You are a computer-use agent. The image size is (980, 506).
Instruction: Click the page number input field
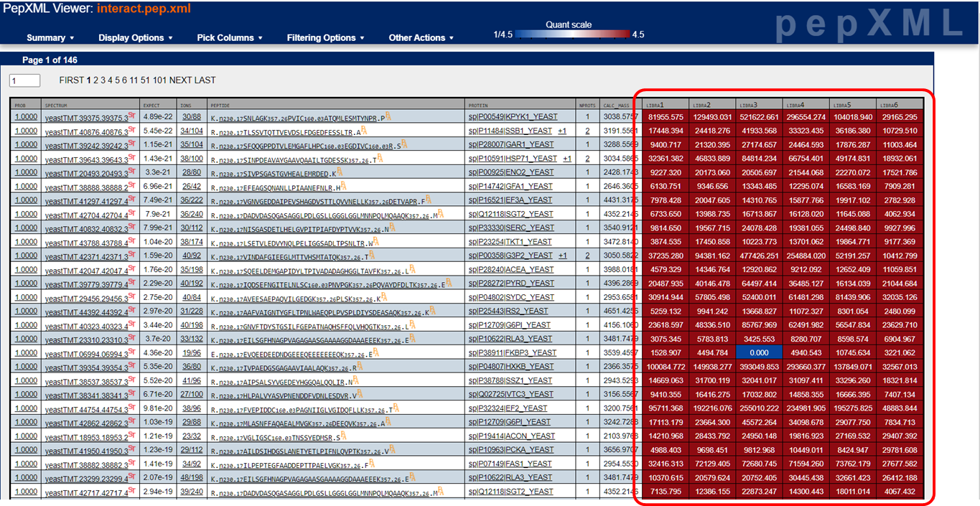point(24,80)
